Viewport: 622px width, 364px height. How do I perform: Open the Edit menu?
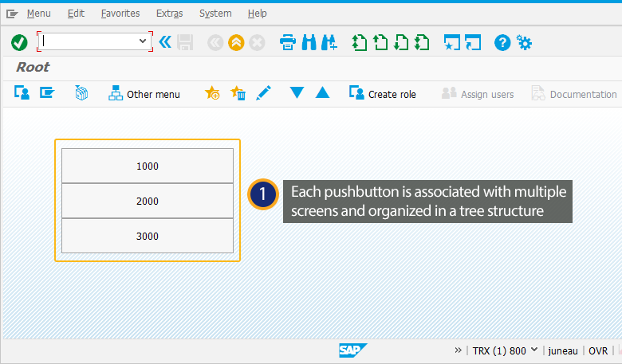[76, 14]
